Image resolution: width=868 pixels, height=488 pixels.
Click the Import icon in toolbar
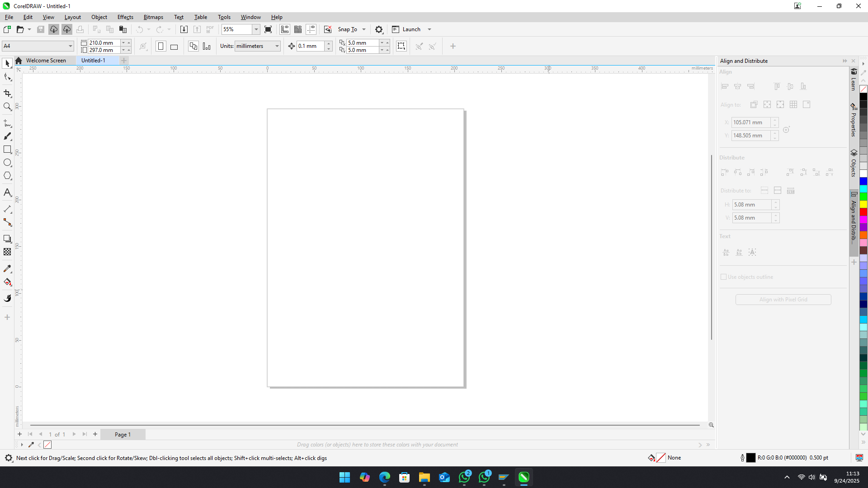tap(184, 29)
